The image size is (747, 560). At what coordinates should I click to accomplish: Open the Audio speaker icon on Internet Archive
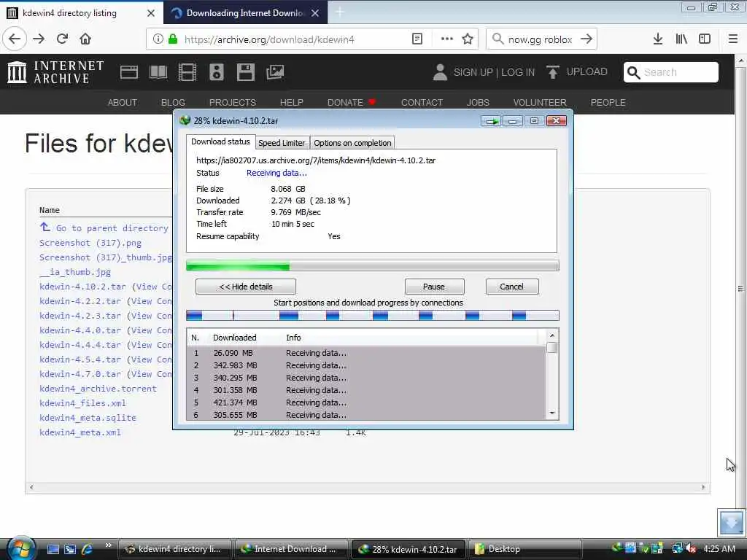tap(216, 72)
